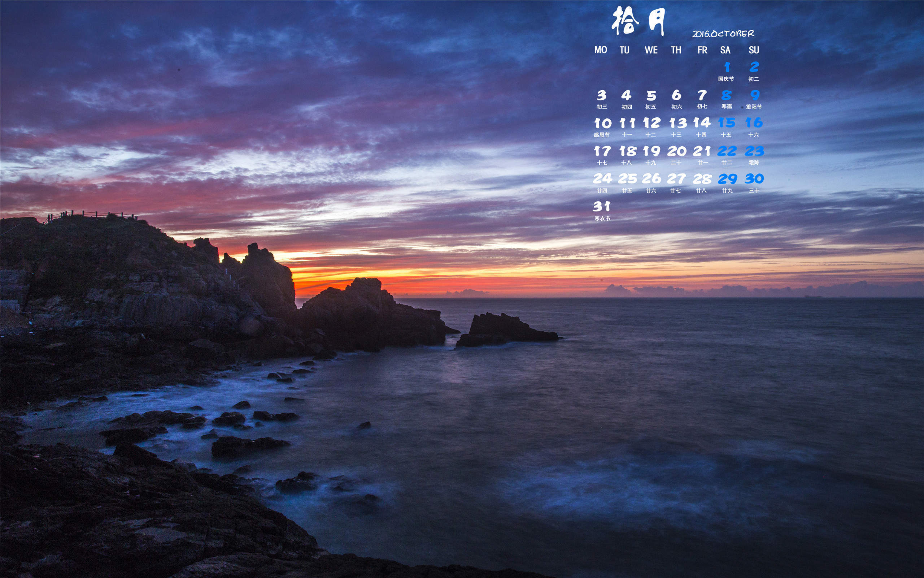Select the 'TU' weekday header
Image resolution: width=924 pixels, height=578 pixels.
[x=625, y=50]
